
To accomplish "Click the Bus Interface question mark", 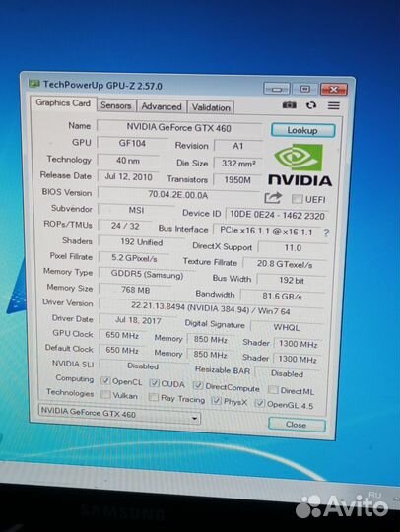I will (326, 233).
